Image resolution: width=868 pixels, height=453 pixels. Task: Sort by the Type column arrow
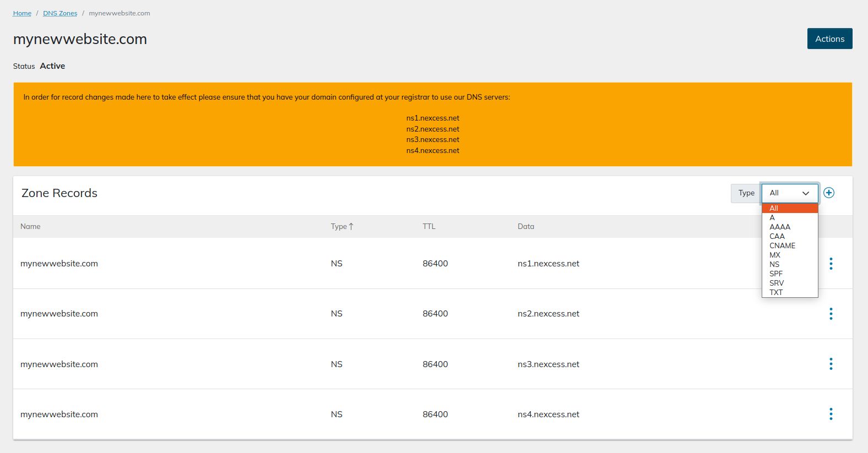pos(351,226)
